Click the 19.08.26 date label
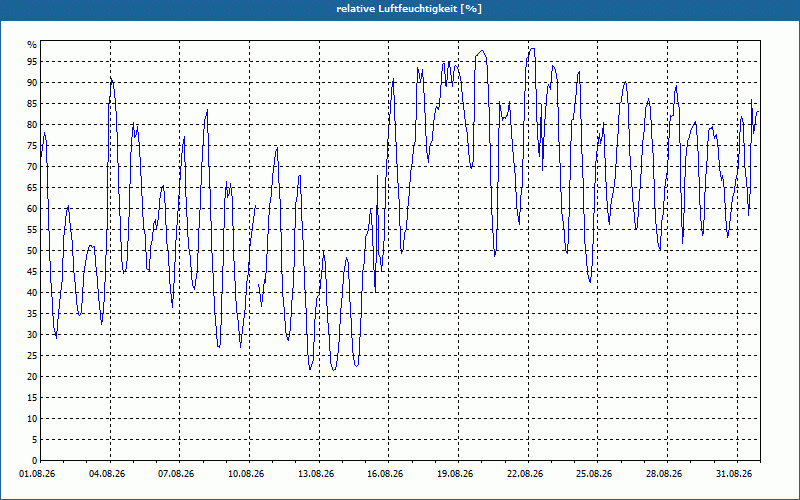 click(455, 474)
